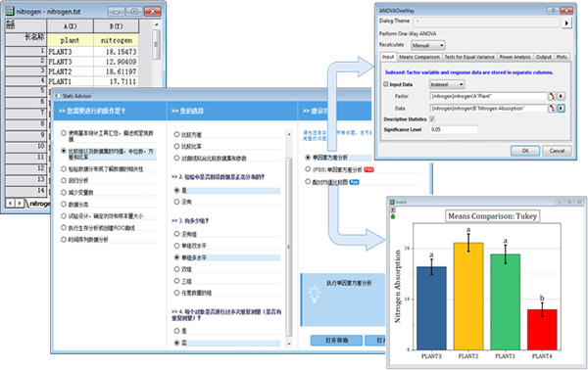Click the Significance Level input field
This screenshot has width=588, height=370.
(x=454, y=129)
